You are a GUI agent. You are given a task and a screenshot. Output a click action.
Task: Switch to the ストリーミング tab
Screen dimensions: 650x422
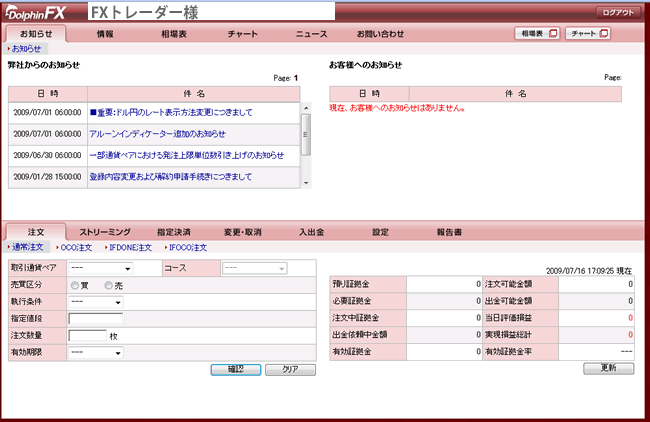pos(105,232)
